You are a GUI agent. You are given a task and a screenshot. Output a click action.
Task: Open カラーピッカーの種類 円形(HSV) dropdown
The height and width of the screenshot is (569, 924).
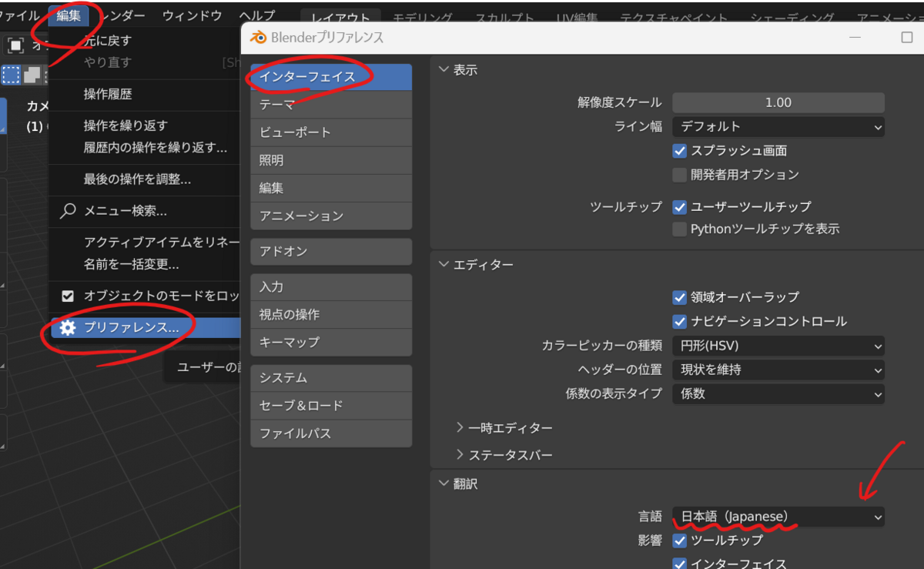click(x=778, y=346)
